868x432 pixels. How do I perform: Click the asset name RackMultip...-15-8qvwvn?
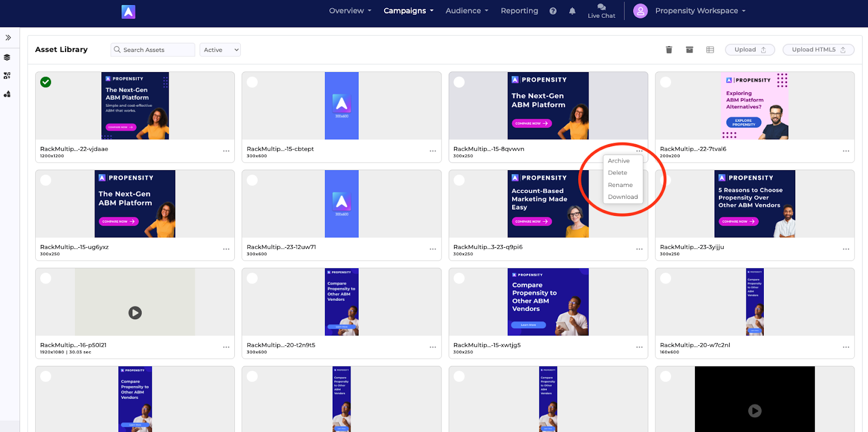tap(489, 149)
